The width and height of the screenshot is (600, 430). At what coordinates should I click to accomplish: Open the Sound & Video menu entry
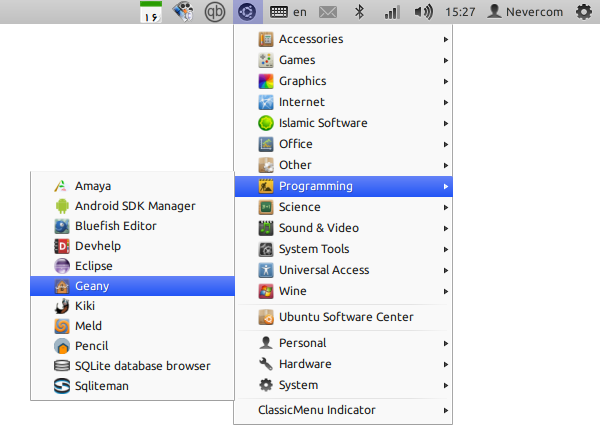(343, 228)
